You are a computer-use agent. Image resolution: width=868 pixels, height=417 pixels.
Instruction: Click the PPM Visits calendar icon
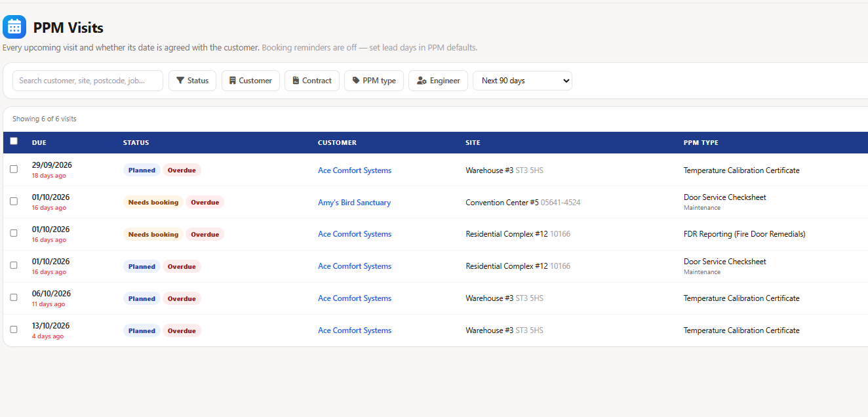coord(14,27)
